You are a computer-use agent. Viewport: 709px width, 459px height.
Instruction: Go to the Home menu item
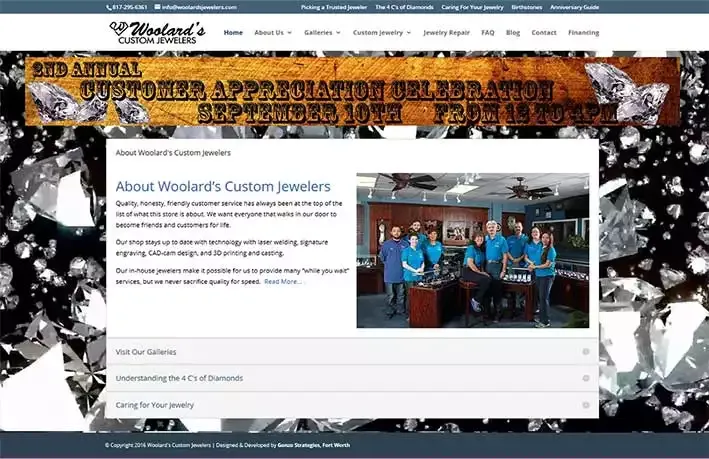(233, 33)
